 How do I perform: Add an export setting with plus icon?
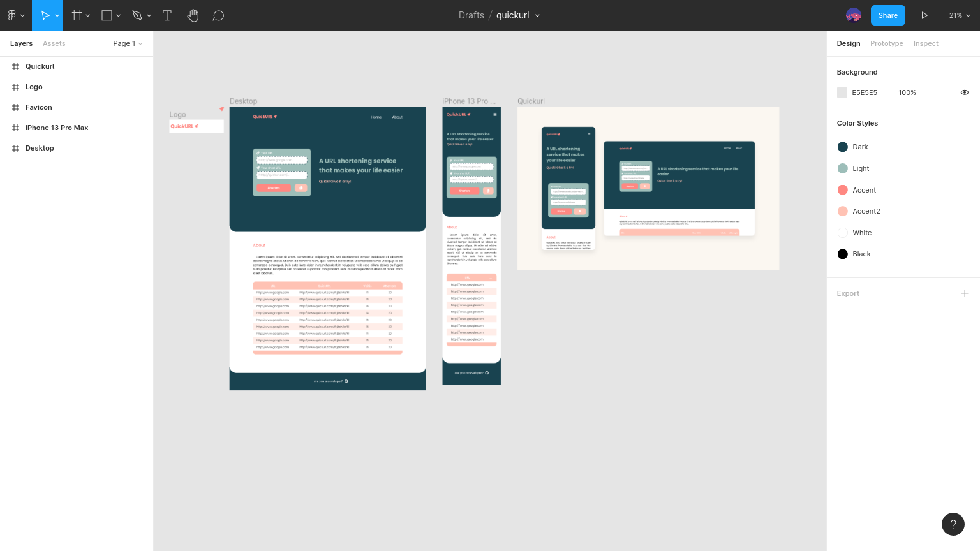tap(965, 293)
